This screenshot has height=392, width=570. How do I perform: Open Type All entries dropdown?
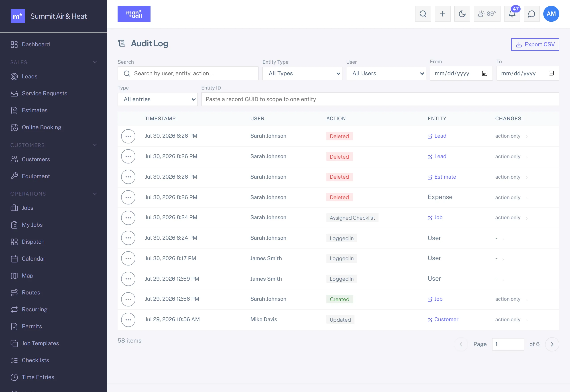158,99
